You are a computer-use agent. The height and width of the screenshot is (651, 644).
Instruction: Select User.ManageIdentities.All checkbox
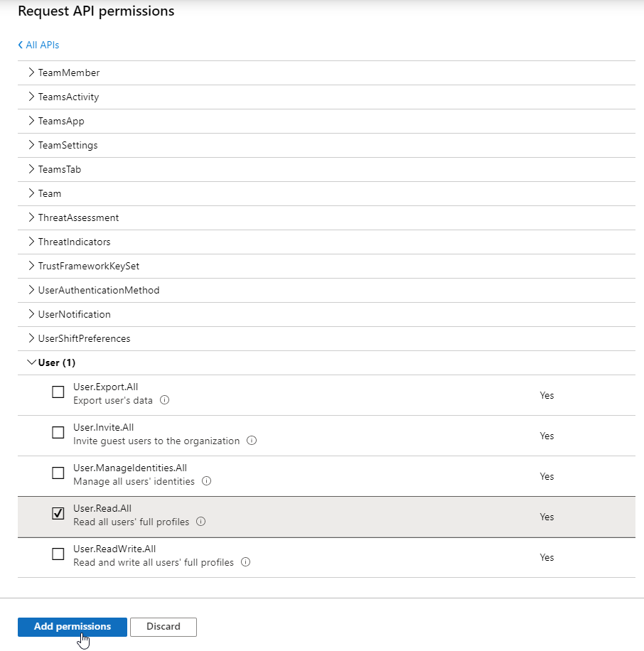(x=58, y=473)
